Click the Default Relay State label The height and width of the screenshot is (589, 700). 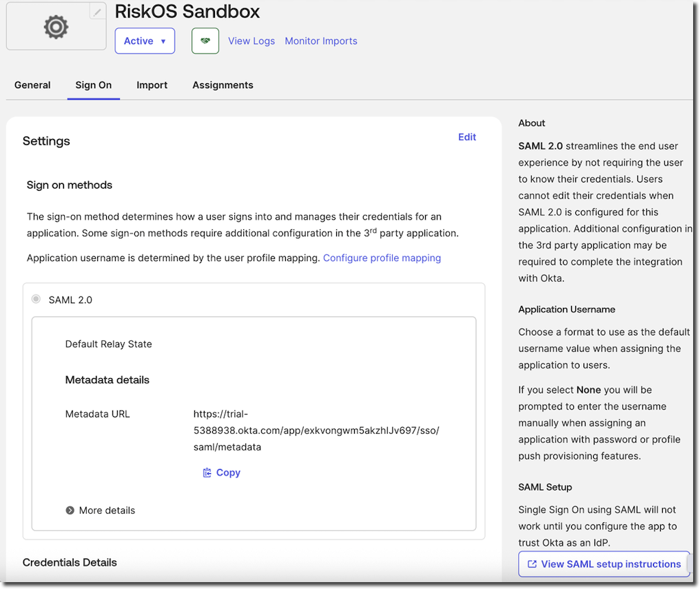click(108, 344)
